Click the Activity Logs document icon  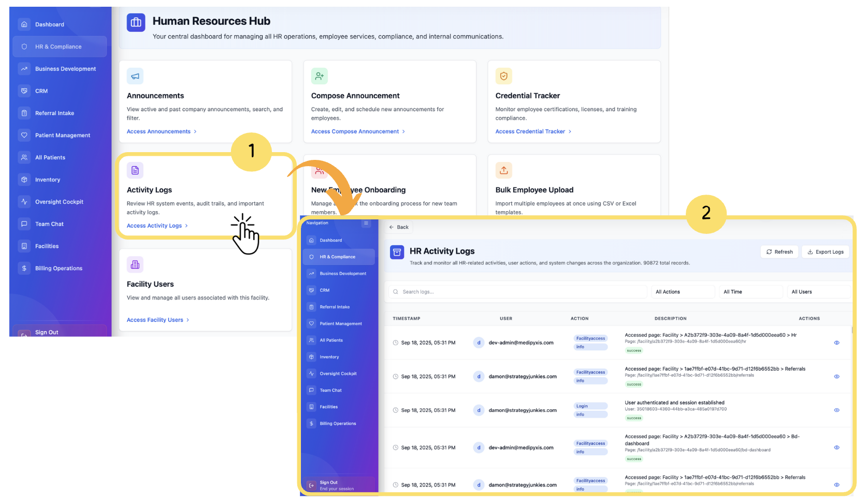pyautogui.click(x=135, y=170)
